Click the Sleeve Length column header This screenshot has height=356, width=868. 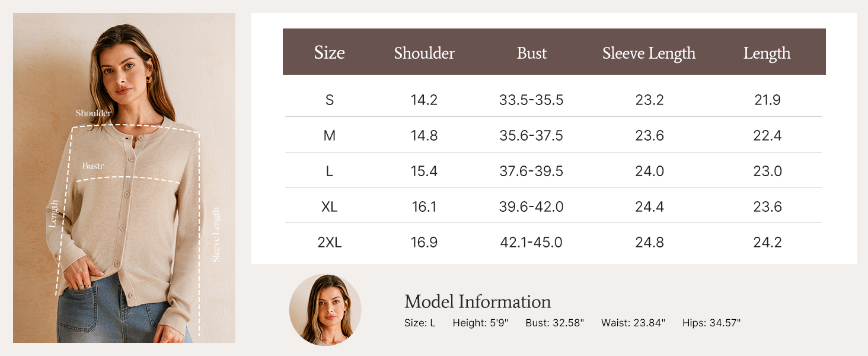649,53
